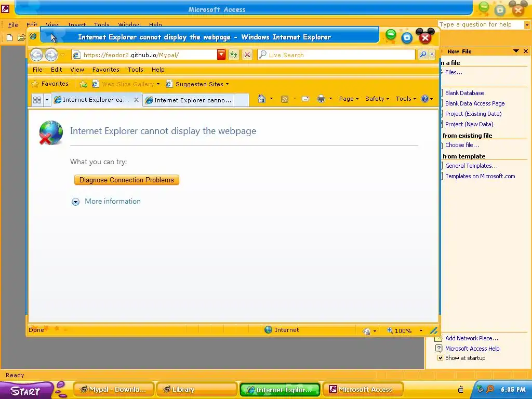Open the Internet Explorer File menu
The image size is (532, 399).
37,70
